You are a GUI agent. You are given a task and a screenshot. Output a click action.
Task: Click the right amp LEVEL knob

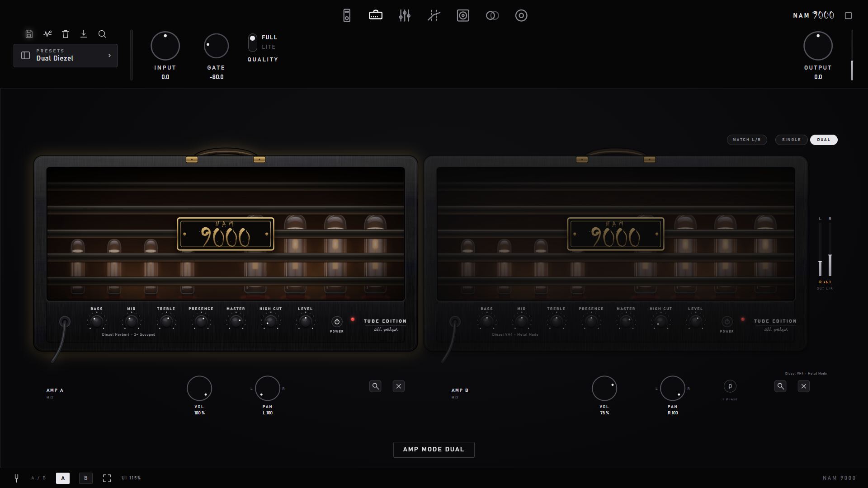[x=696, y=322]
